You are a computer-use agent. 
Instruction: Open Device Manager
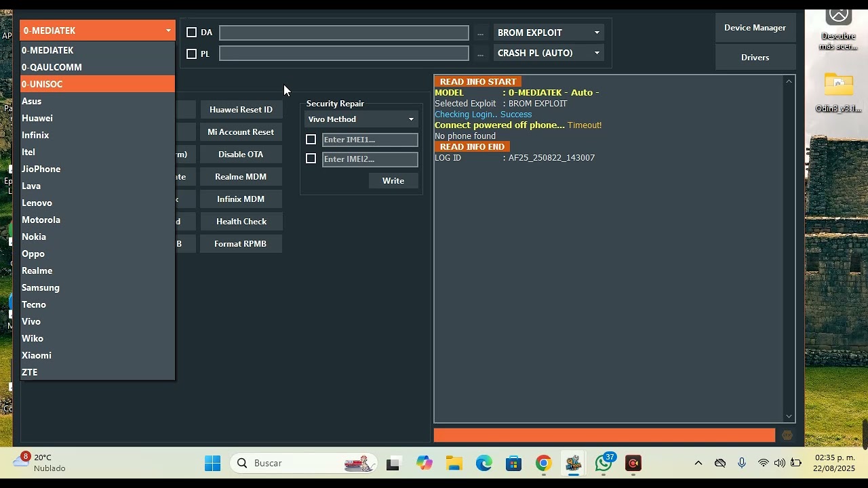coord(755,28)
